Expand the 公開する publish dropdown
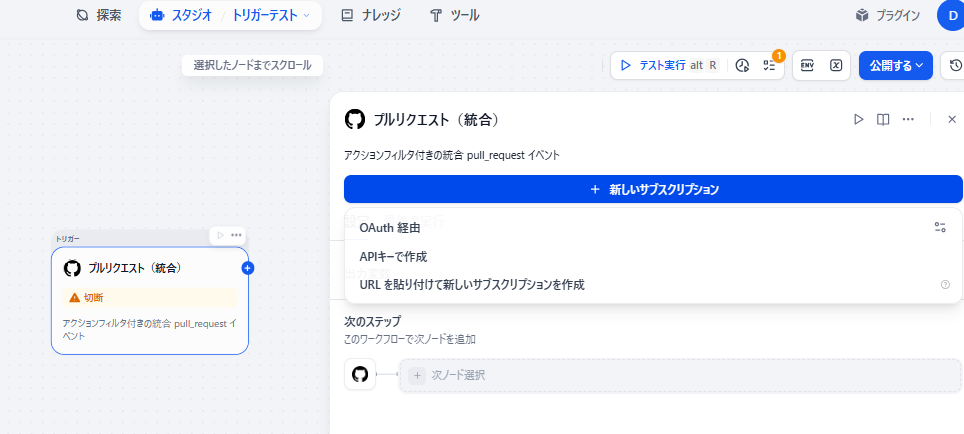 tap(896, 66)
